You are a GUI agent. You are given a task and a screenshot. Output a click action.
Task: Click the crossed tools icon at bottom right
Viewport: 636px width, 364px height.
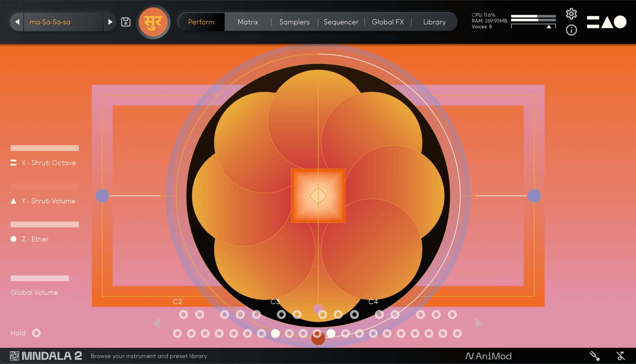pyautogui.click(x=620, y=356)
